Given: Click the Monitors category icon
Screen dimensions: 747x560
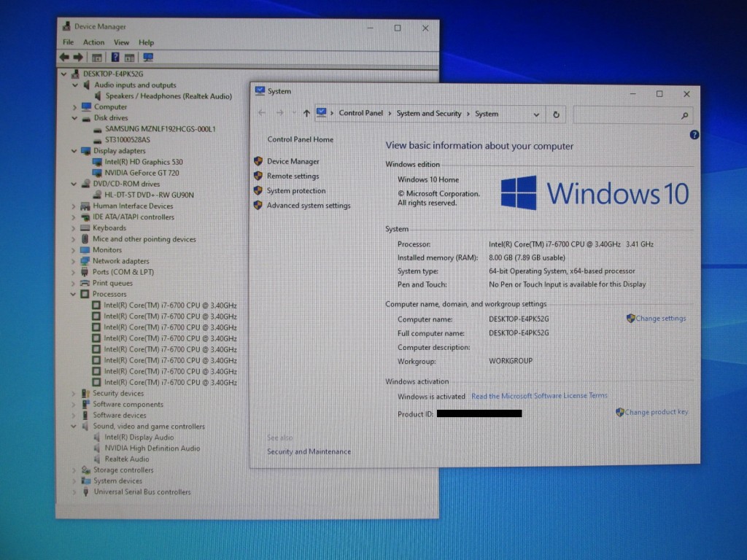Looking at the screenshot, I should (x=85, y=250).
